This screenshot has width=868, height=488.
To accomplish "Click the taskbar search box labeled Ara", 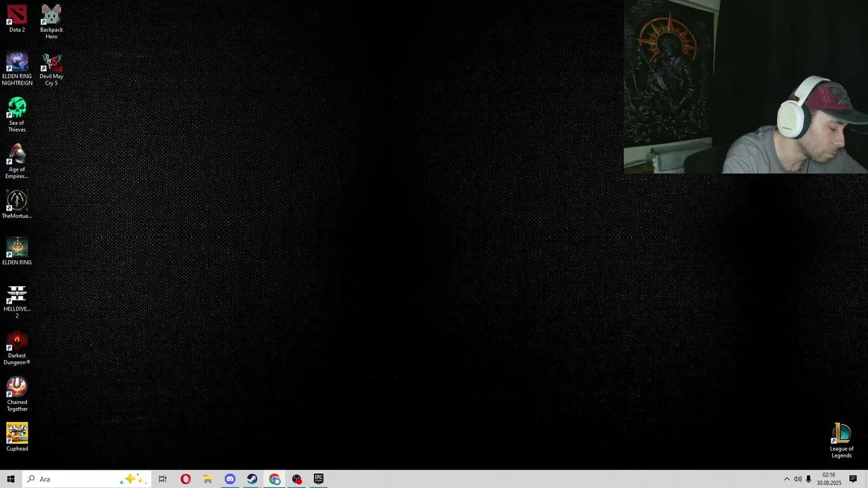I will (x=85, y=479).
